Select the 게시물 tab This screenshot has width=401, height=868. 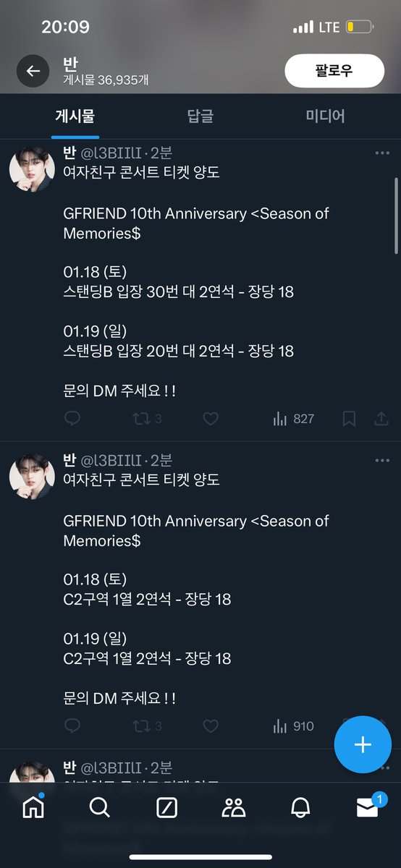(x=75, y=116)
